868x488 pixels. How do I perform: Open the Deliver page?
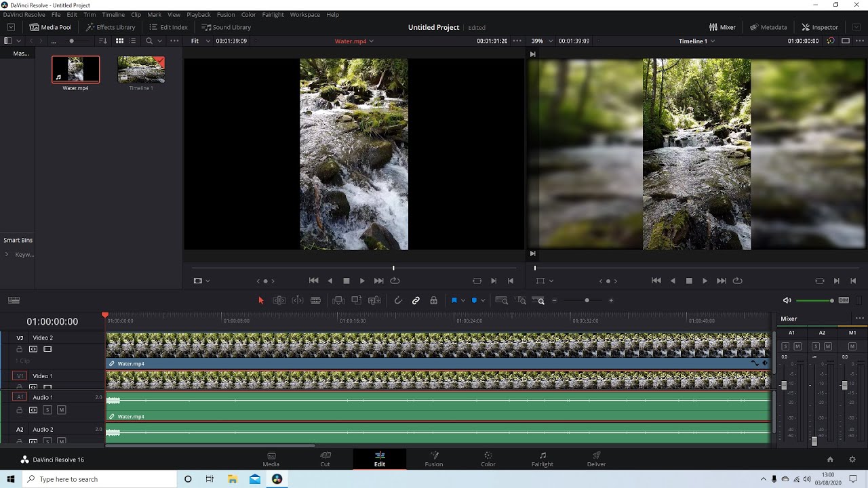click(596, 459)
